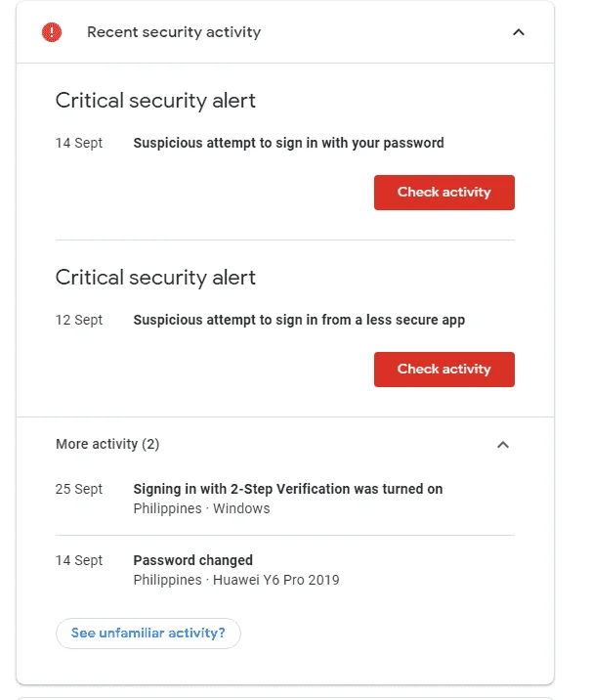Viewport: 591px width, 700px height.
Task: Check activity for the 14 Sept password alert
Action: [x=444, y=193]
